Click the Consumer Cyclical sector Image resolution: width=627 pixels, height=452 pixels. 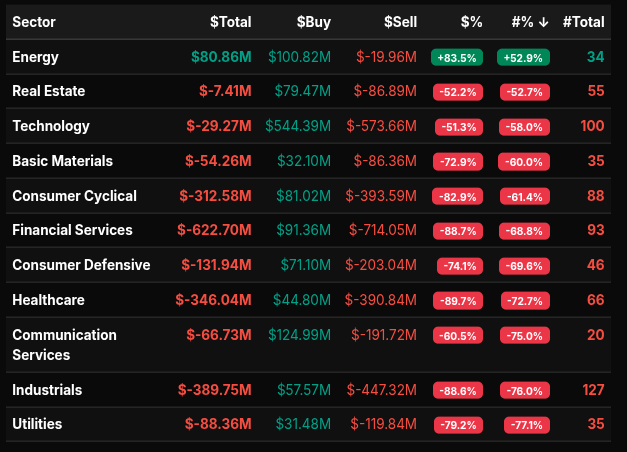point(74,196)
